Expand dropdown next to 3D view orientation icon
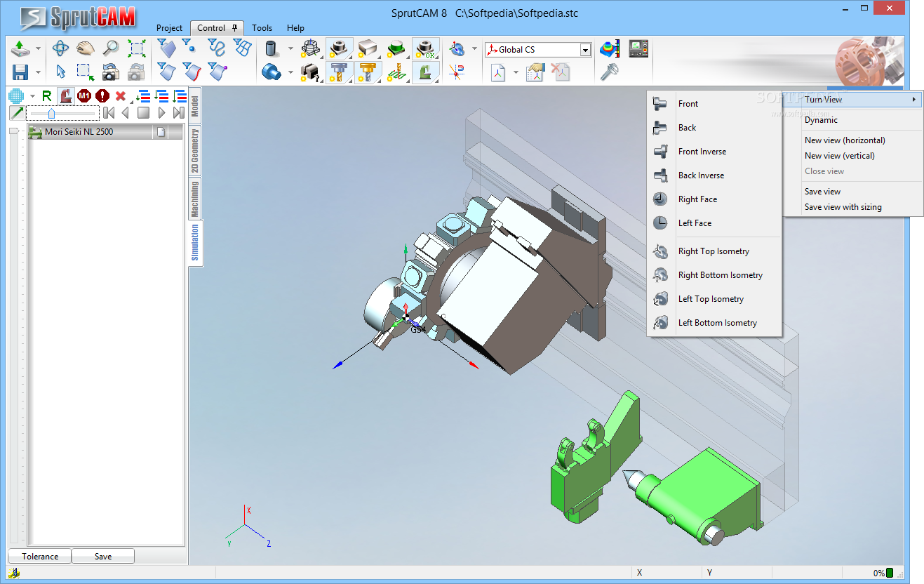Viewport: 924px width, 584px height. point(475,49)
